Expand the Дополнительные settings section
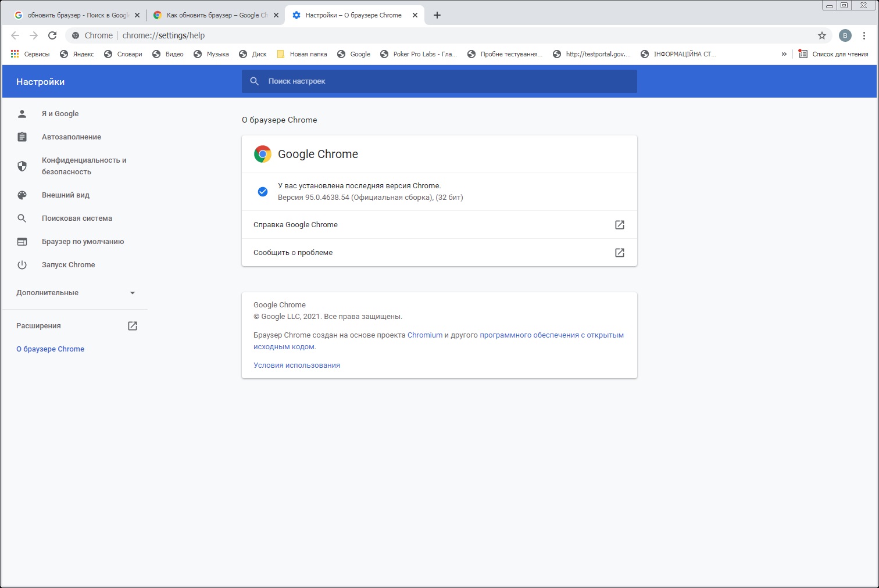This screenshot has height=588, width=879. tap(76, 293)
